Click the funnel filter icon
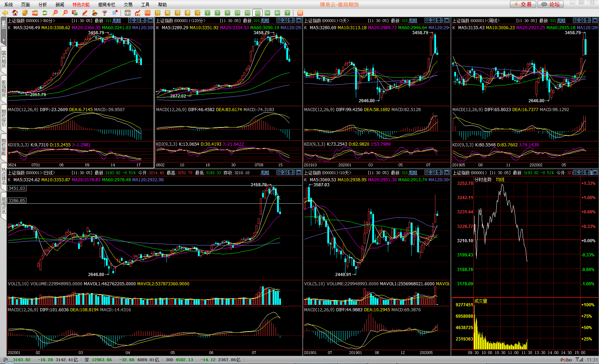 click(x=105, y=13)
